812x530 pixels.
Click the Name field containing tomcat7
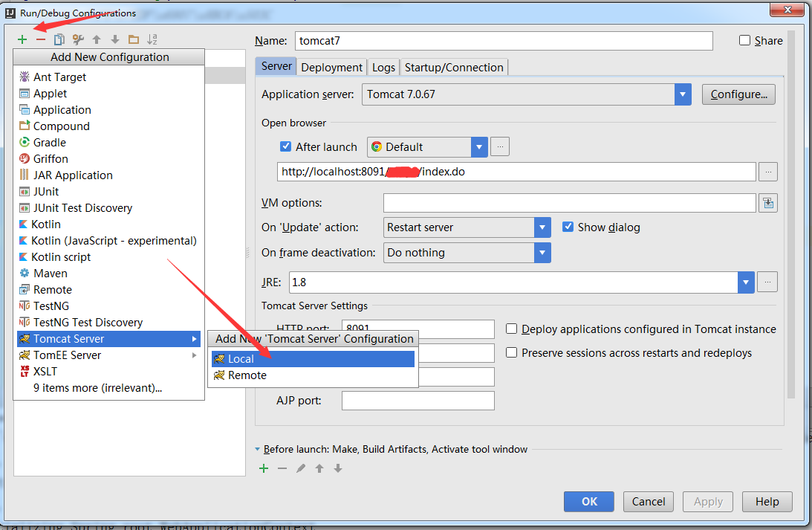[x=504, y=41]
